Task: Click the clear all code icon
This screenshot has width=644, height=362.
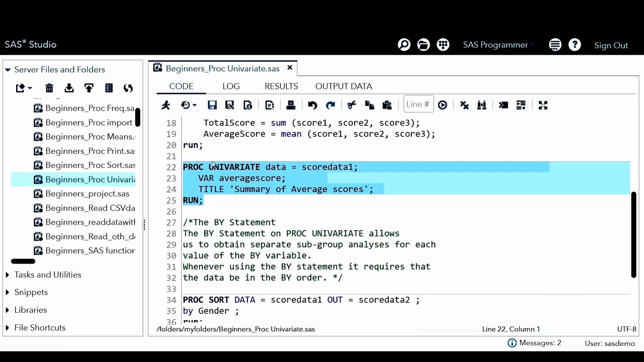Action: point(464,105)
